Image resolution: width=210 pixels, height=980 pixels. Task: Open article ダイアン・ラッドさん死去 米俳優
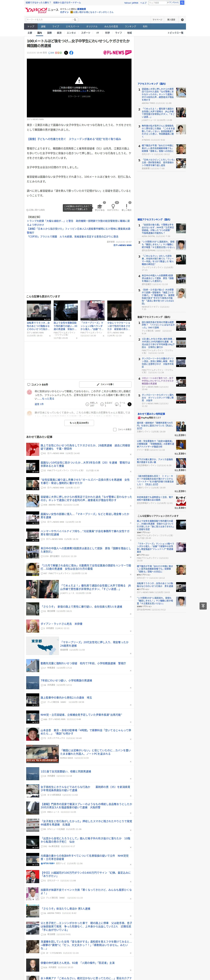[x=61, y=624]
